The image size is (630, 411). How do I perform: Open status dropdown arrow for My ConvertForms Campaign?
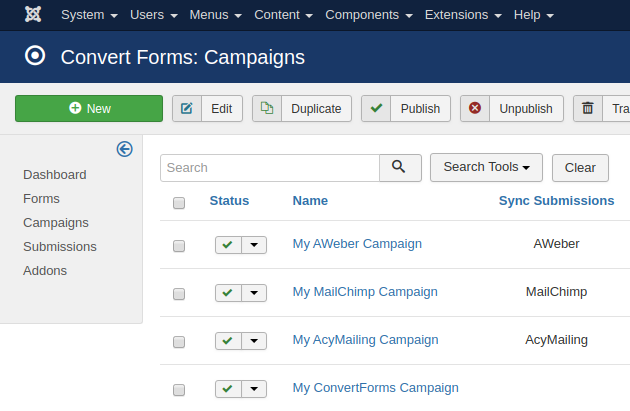coord(254,389)
